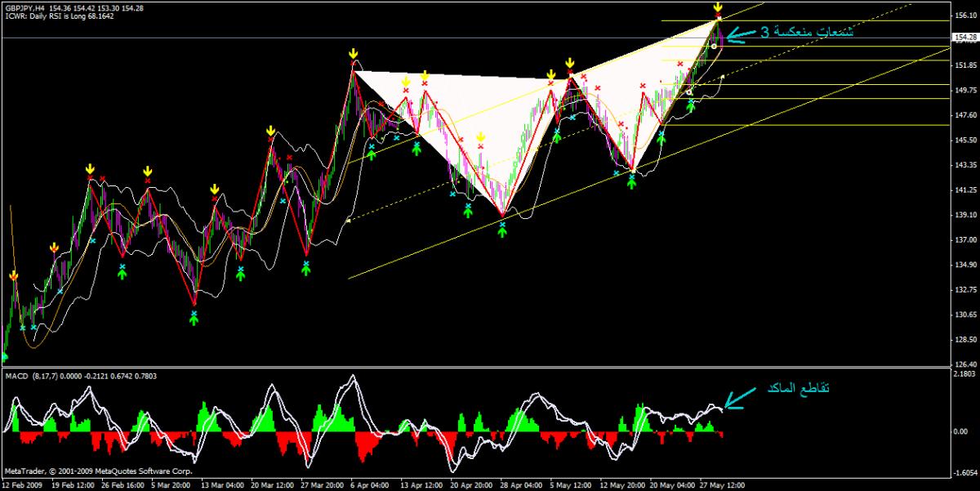Screen dimensions: 980x491
Task: Click the MACD 0.00 zero level label
Action: pos(961,431)
